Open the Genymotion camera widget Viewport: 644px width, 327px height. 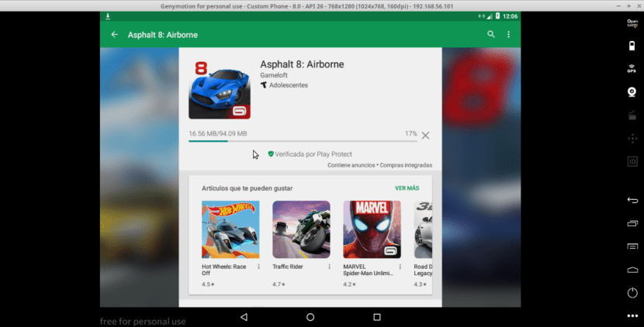632,91
